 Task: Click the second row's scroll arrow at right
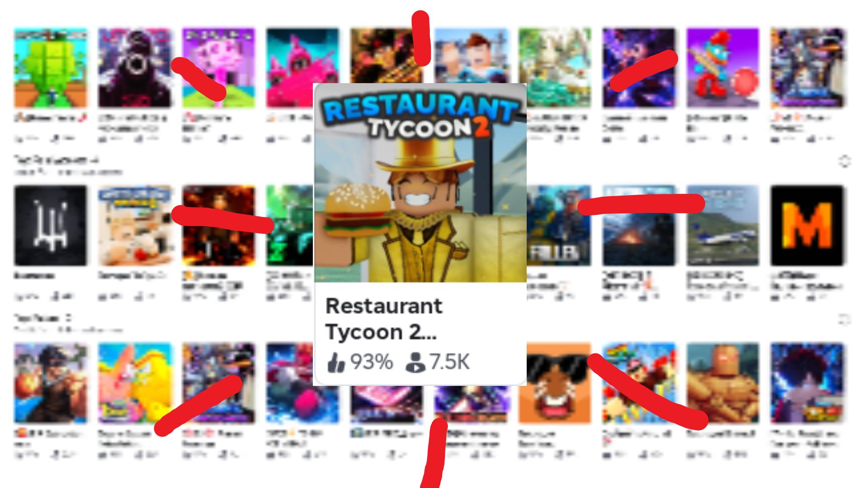click(844, 161)
